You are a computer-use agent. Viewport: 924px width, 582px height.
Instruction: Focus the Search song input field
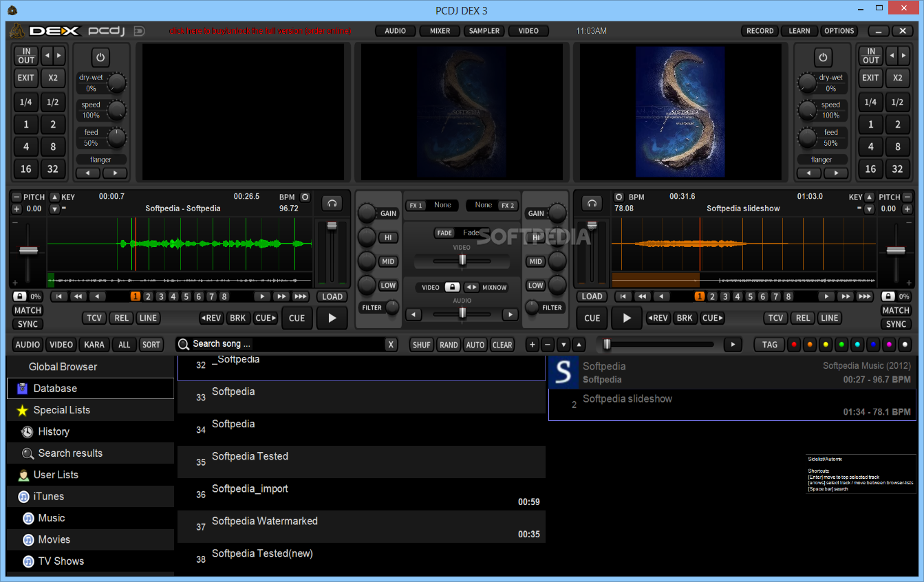(x=287, y=344)
